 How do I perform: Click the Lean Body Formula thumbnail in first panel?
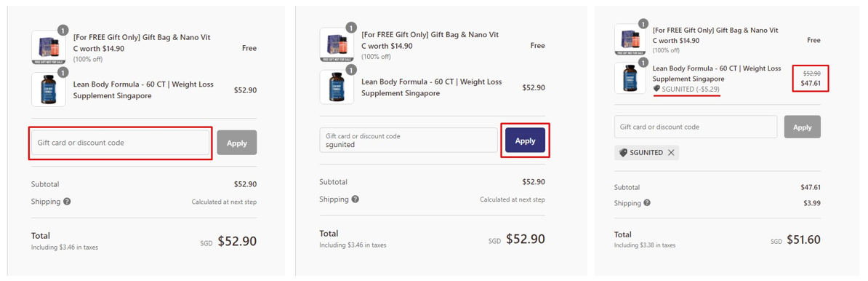pyautogui.click(x=49, y=90)
